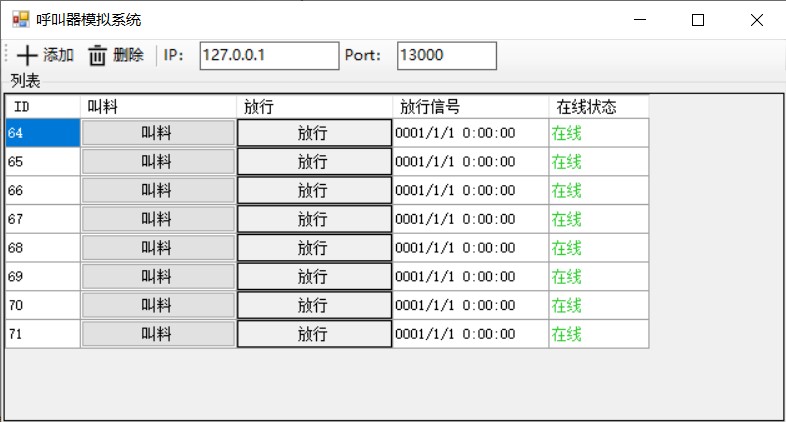Select the ID cell 69
Viewport: 786px width, 422px height.
[43, 276]
